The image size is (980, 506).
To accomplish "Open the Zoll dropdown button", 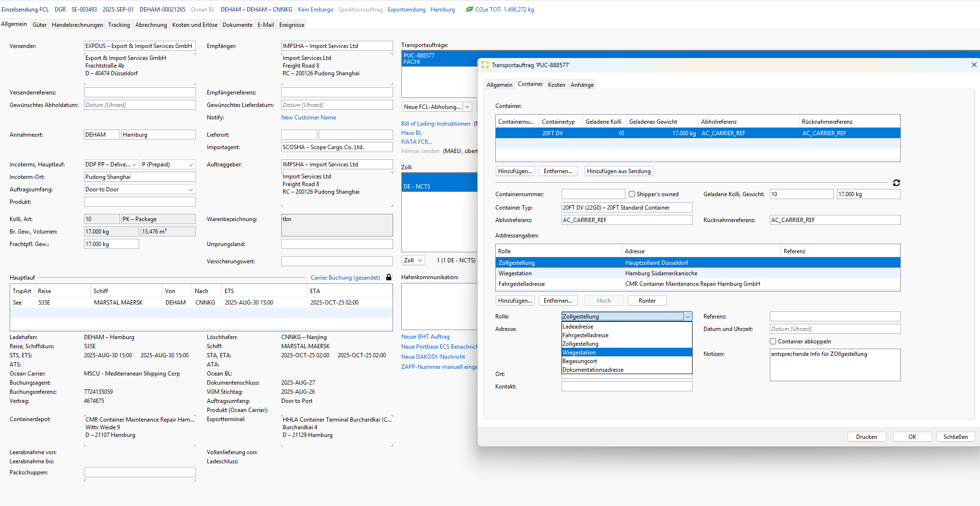I will (x=413, y=260).
